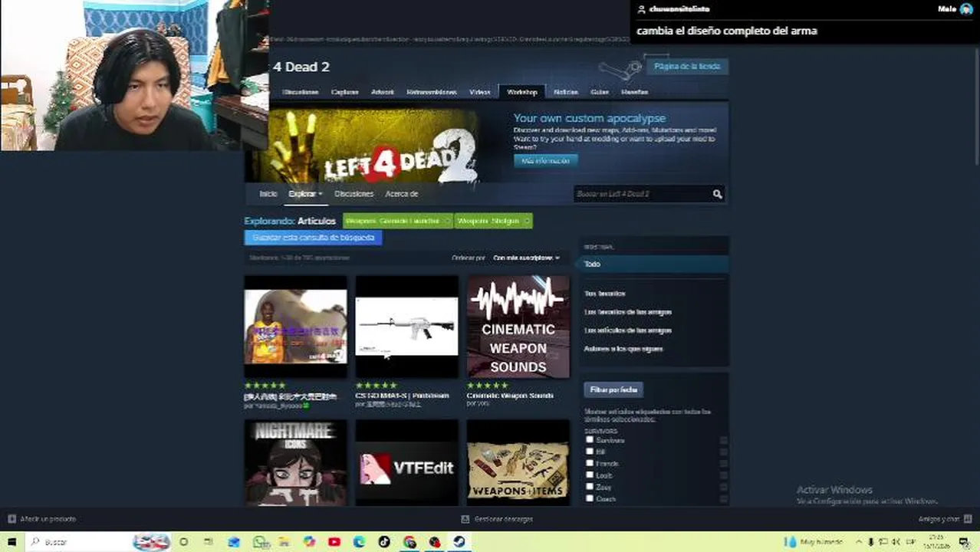Click the add product plus icon

pos(12,519)
